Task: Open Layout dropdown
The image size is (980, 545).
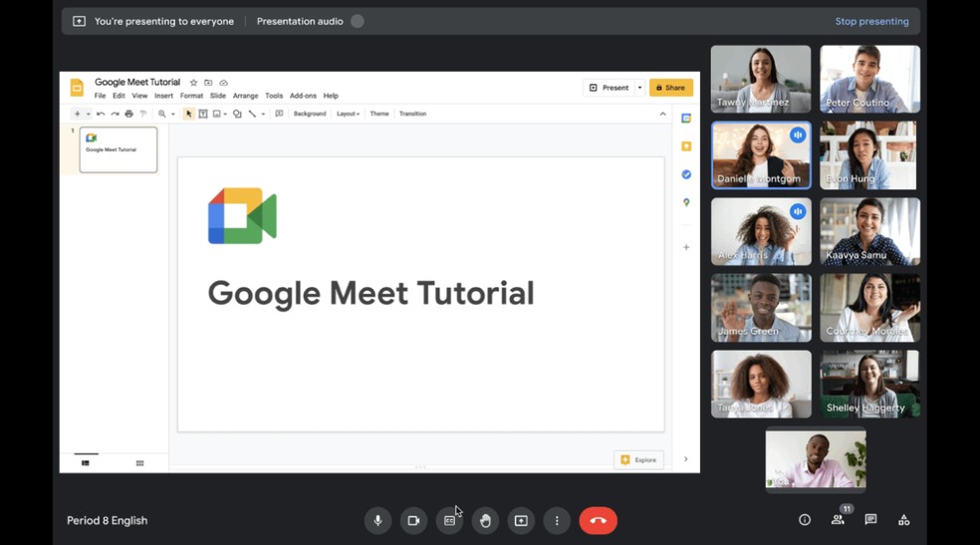Action: [349, 114]
